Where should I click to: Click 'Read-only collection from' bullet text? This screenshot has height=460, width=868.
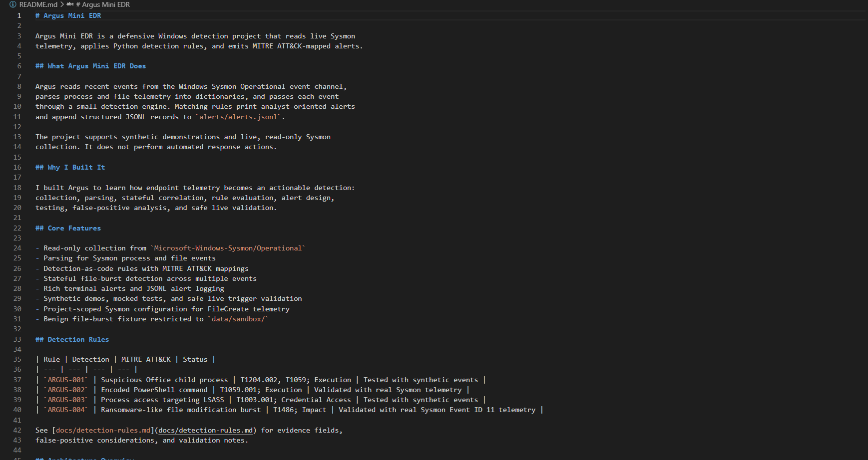pos(95,248)
